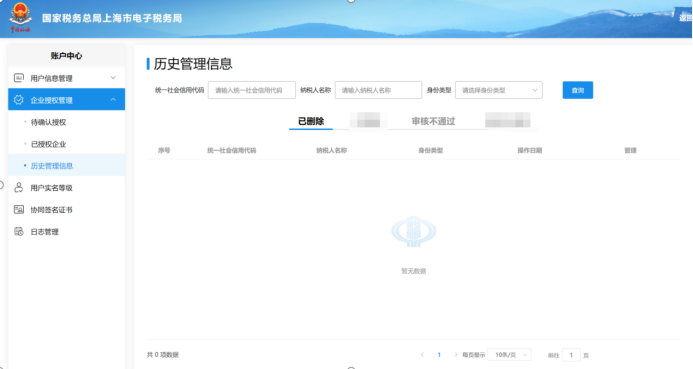Expand the 用户信息管理 menu chevron
The image size is (693, 369).
coord(113,78)
